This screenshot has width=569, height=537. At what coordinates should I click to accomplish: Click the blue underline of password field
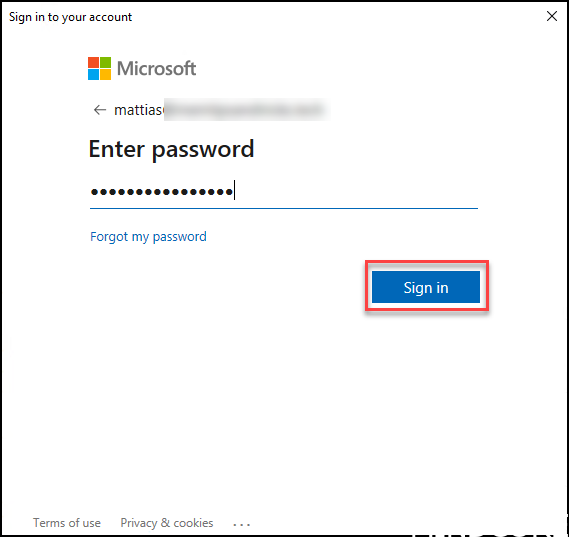coord(284,209)
